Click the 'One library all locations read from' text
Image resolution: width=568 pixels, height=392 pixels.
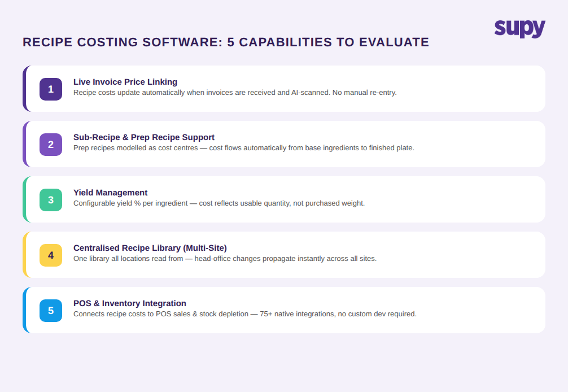point(225,259)
